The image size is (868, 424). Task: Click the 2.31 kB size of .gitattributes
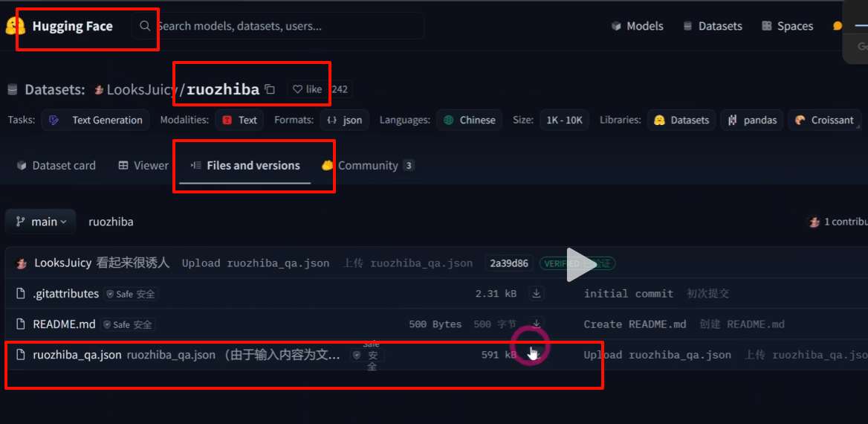coord(496,294)
